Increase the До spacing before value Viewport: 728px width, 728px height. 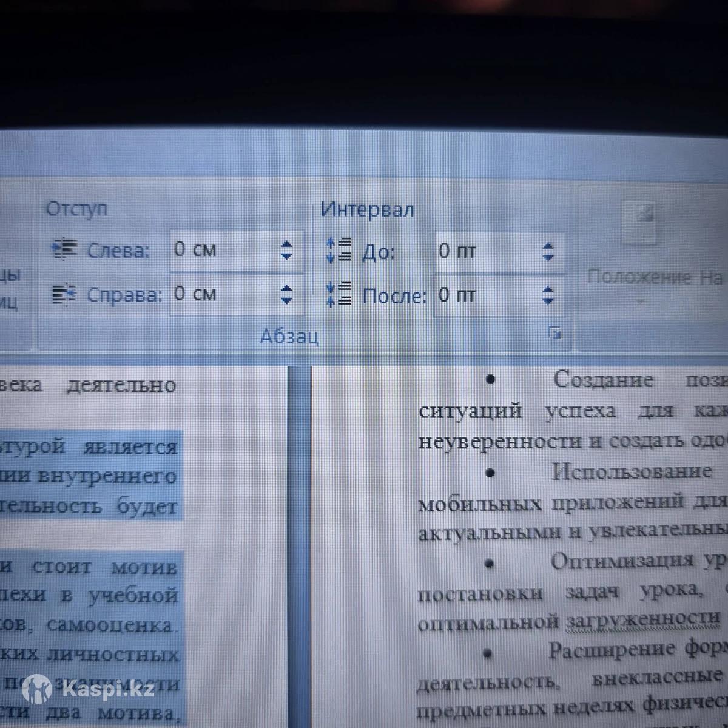coord(548,246)
